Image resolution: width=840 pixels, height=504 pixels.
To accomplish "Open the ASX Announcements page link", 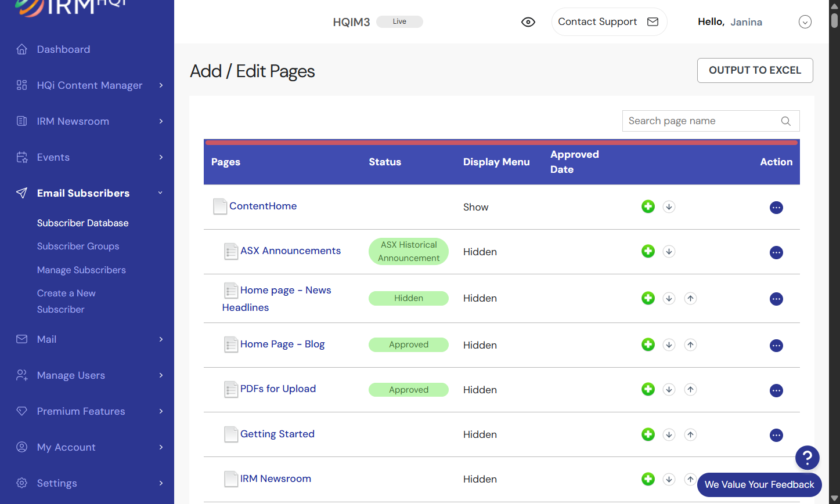I will 290,251.
